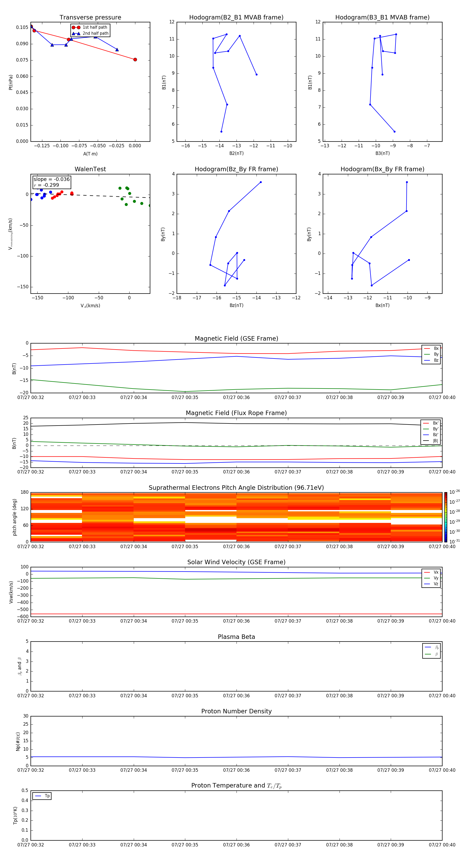Click the 07/27 00:36 tick under Plasma Beta panel
Image resolution: width=473 pixels, height=868 pixels.
pos(236,696)
